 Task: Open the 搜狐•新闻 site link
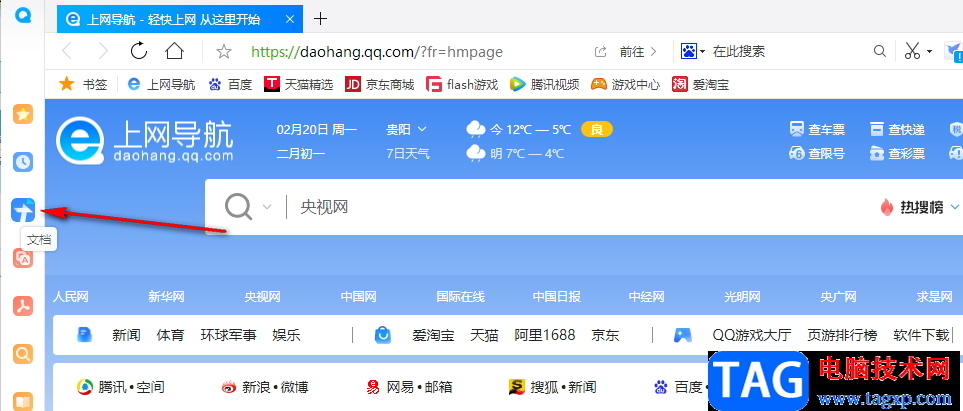coord(553,387)
